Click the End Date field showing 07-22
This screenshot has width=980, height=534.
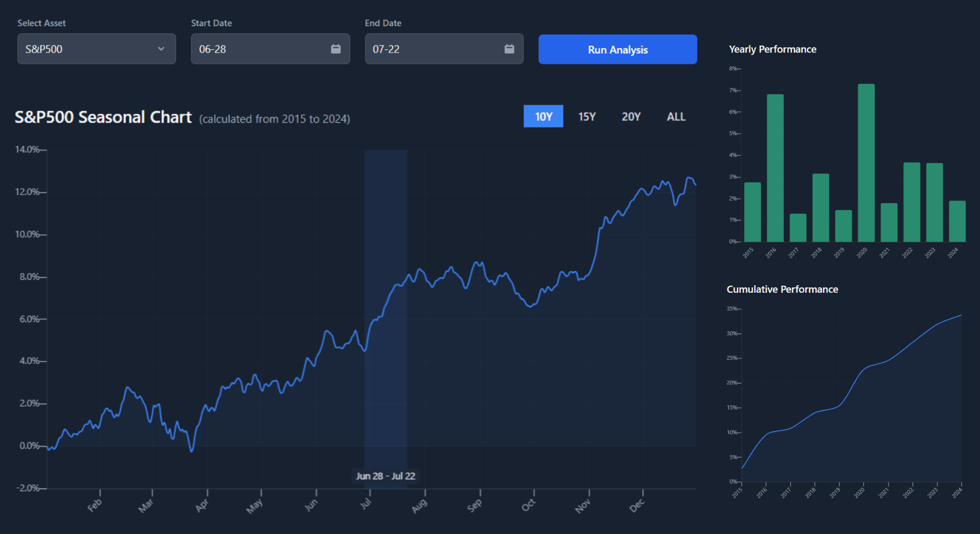click(x=444, y=49)
